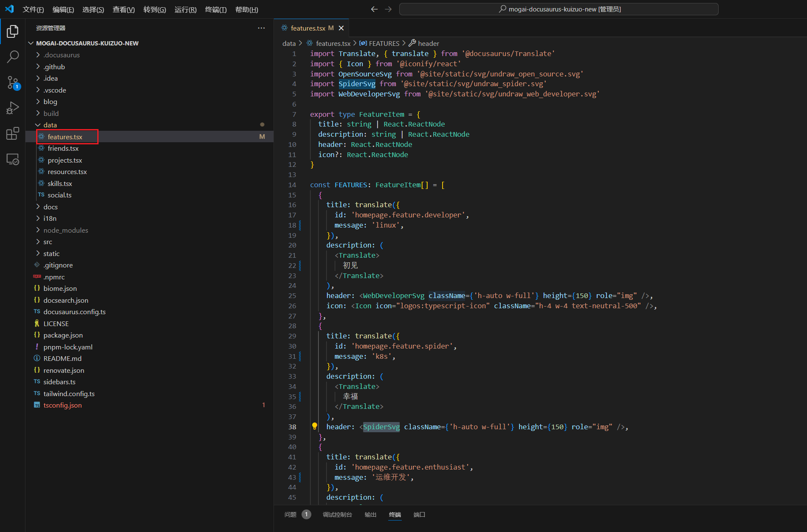Click info icon beside README.md
The width and height of the screenshot is (807, 532).
click(x=37, y=358)
